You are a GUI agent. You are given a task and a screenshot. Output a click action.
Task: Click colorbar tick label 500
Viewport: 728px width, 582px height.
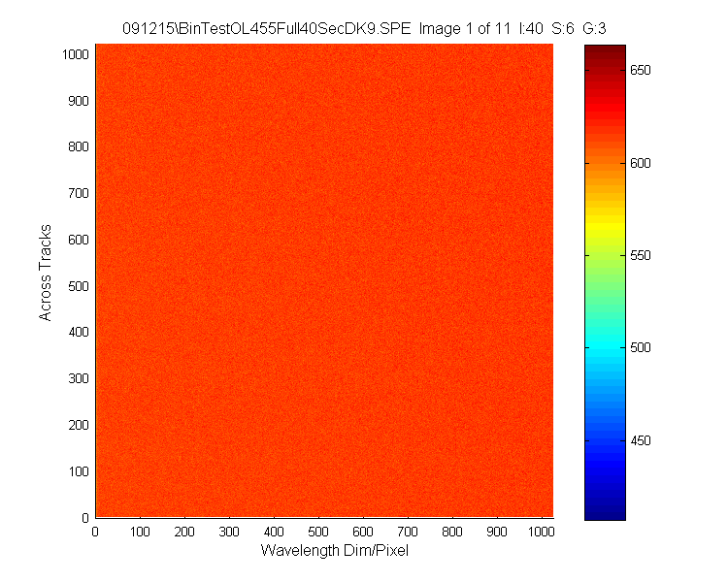tap(641, 347)
